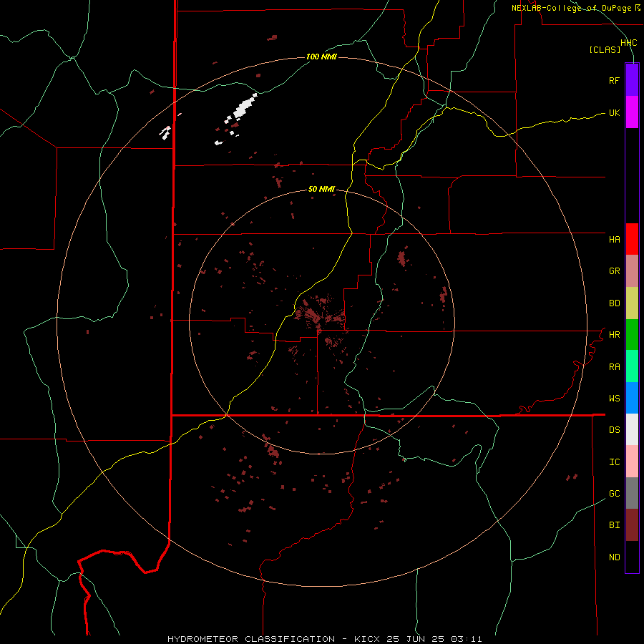Click the WS legend label
This screenshot has height=644, width=644.
click(614, 399)
